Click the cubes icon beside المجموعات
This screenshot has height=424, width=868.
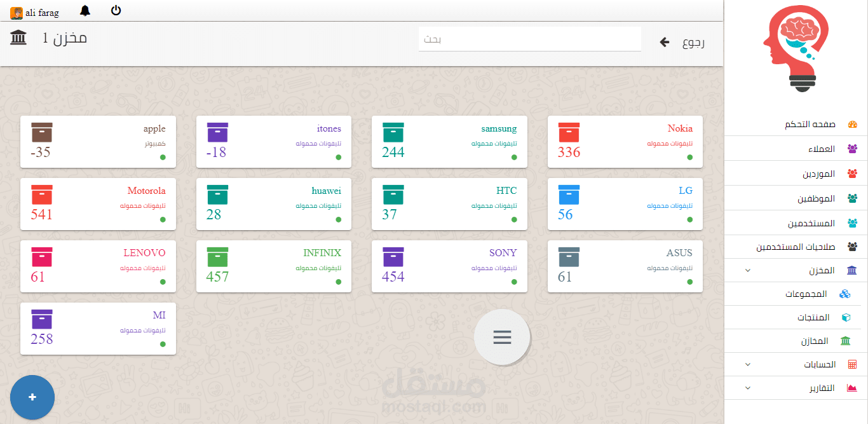[x=844, y=294]
